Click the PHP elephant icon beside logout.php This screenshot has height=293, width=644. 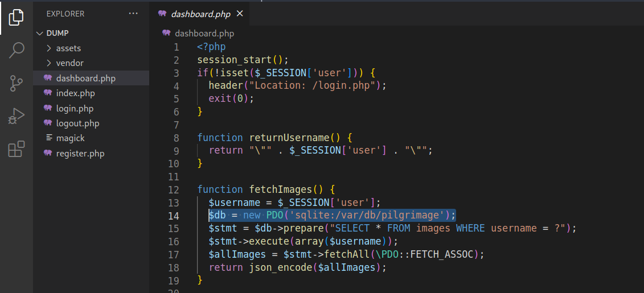point(48,123)
